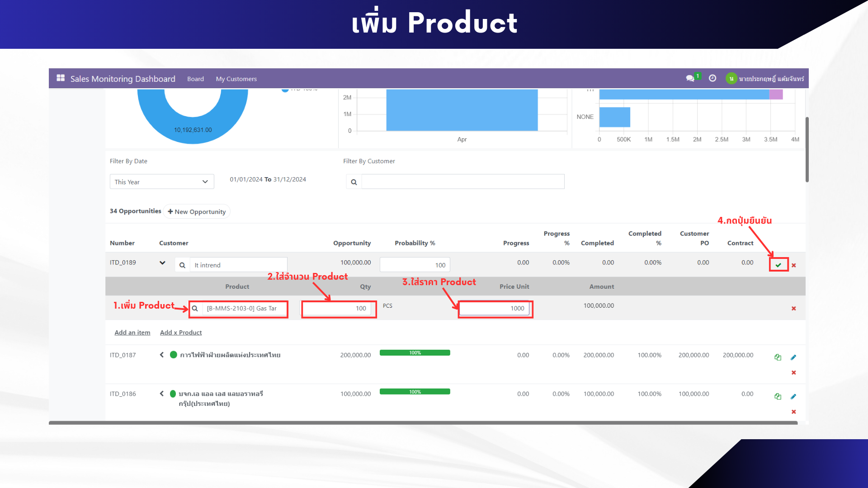This screenshot has height=488, width=868.
Task: Click the apps grid icon beside Sales Monitoring Dashboard
Action: 61,78
